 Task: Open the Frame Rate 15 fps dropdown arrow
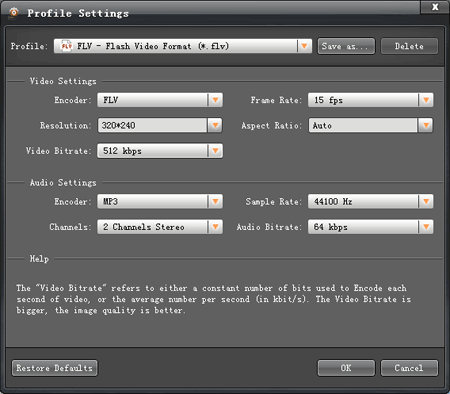(426, 100)
